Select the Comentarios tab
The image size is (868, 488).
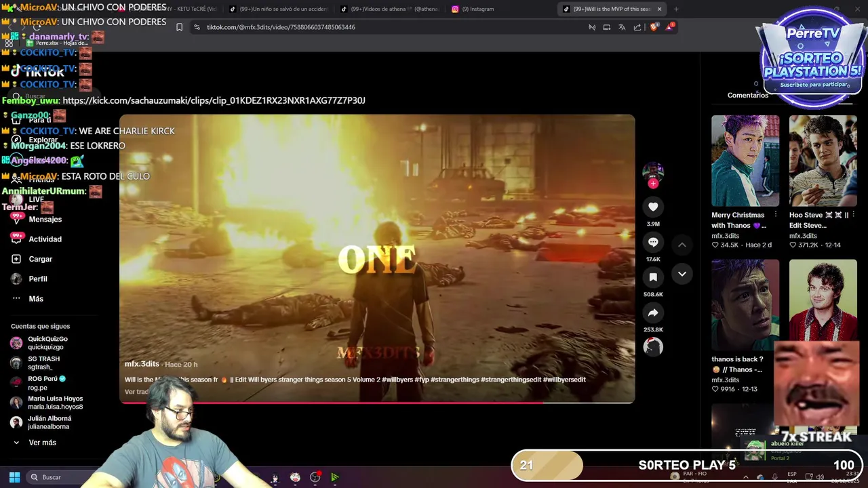(x=748, y=96)
